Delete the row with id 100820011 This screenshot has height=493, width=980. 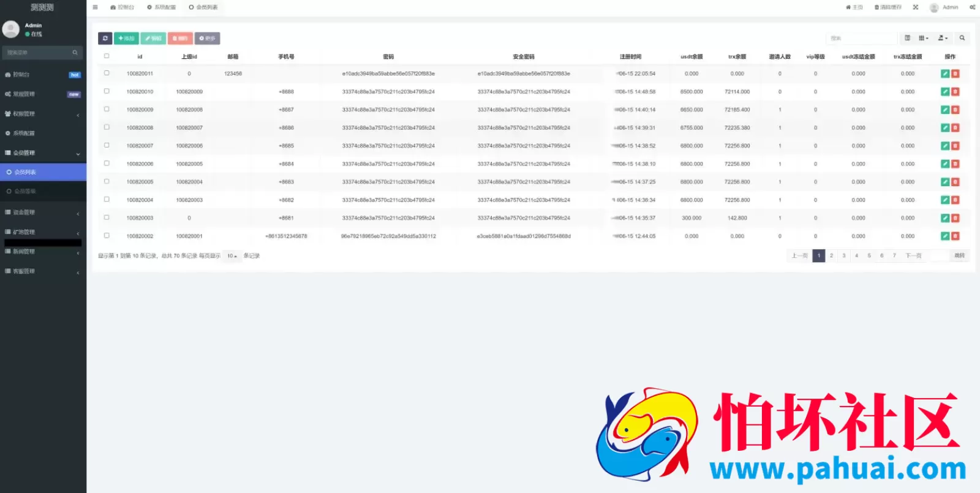tap(956, 73)
